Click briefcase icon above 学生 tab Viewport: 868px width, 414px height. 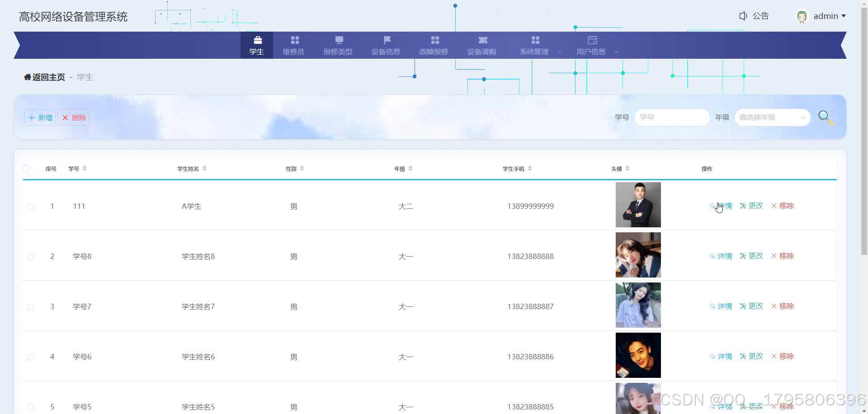(x=257, y=40)
